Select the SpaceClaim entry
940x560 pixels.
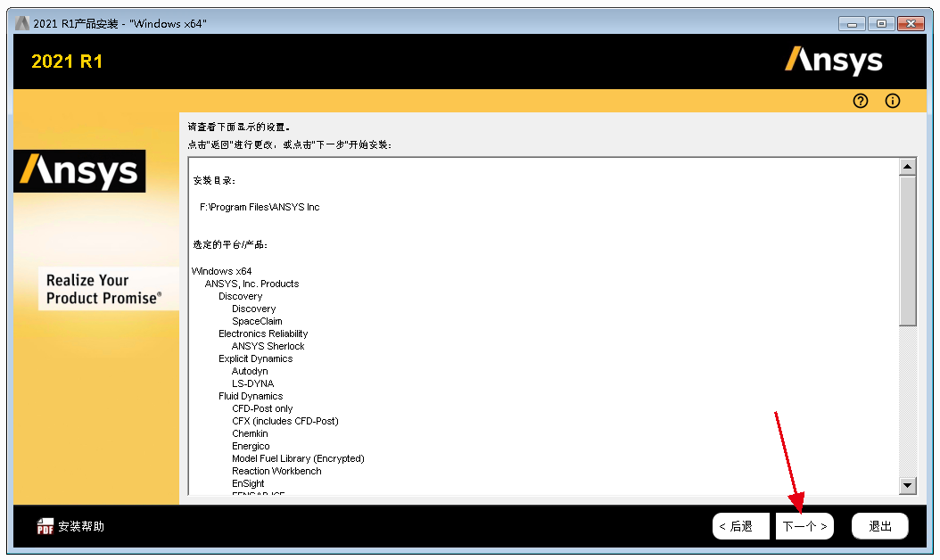point(257,321)
